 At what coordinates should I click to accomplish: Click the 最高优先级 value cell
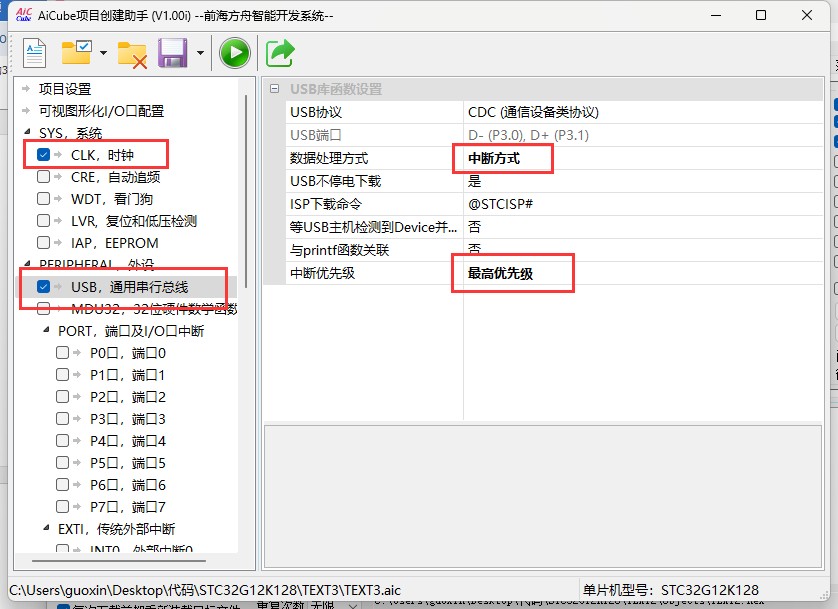click(501, 273)
